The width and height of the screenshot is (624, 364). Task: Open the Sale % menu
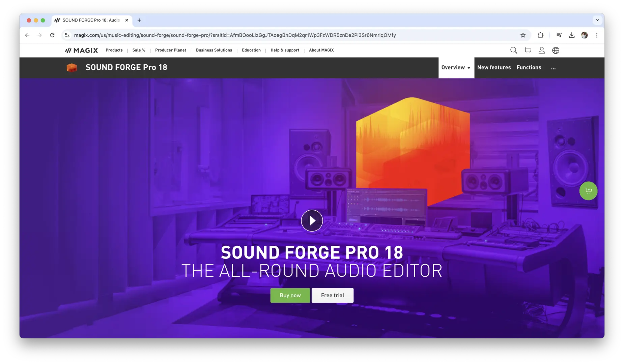139,50
